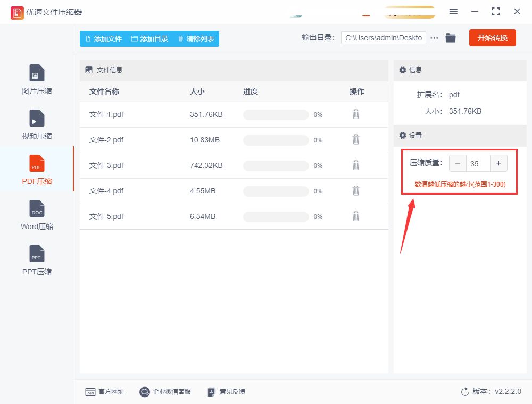Select the 文件-2.pdf file name
The width and height of the screenshot is (532, 404).
[106, 140]
